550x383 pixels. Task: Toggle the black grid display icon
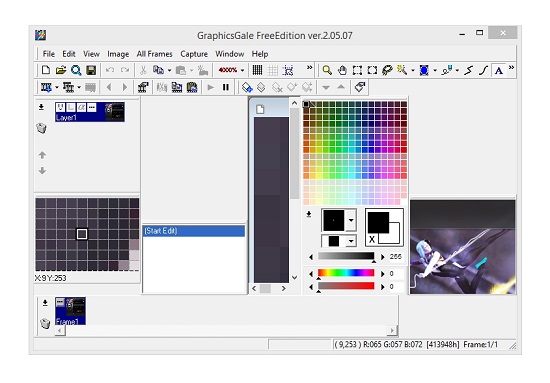coord(257,70)
